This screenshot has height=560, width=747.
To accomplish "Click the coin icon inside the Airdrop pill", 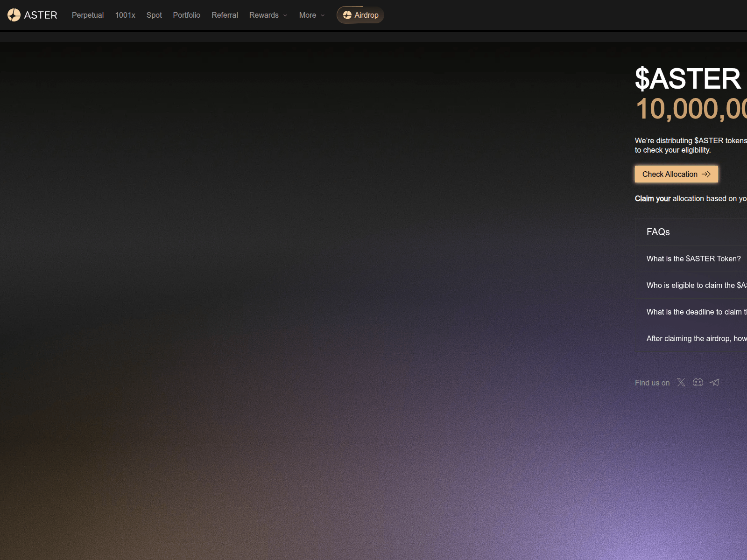I will coord(346,15).
